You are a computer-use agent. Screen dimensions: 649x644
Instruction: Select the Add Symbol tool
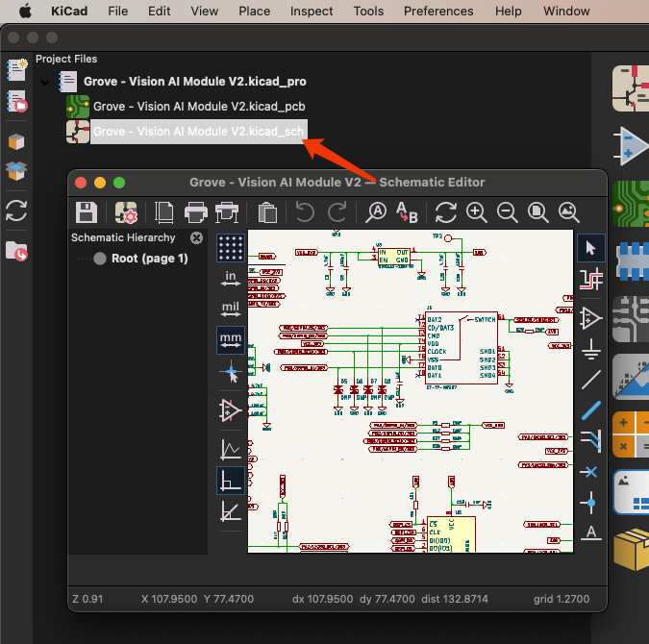point(591,318)
